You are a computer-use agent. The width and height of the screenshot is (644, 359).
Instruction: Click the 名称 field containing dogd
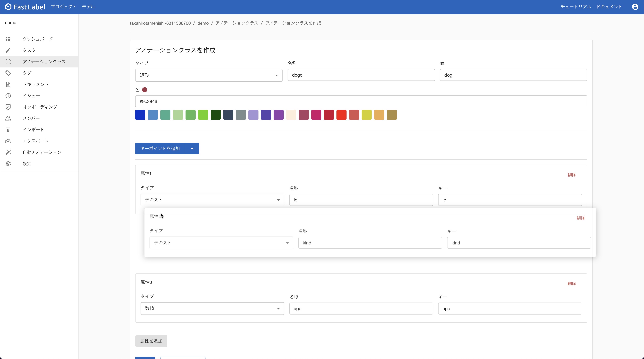click(x=361, y=75)
